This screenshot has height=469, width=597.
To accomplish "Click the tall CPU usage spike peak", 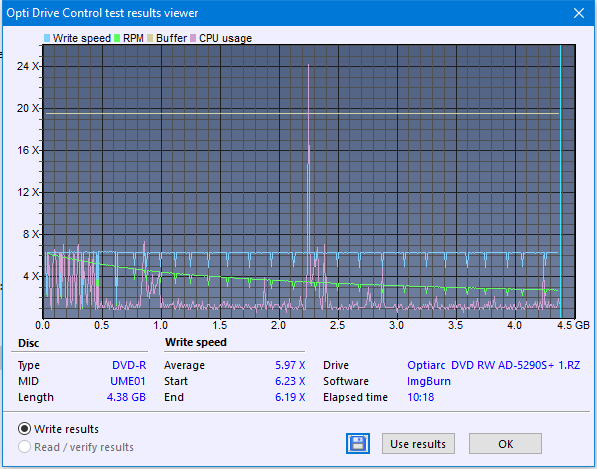I will (308, 65).
